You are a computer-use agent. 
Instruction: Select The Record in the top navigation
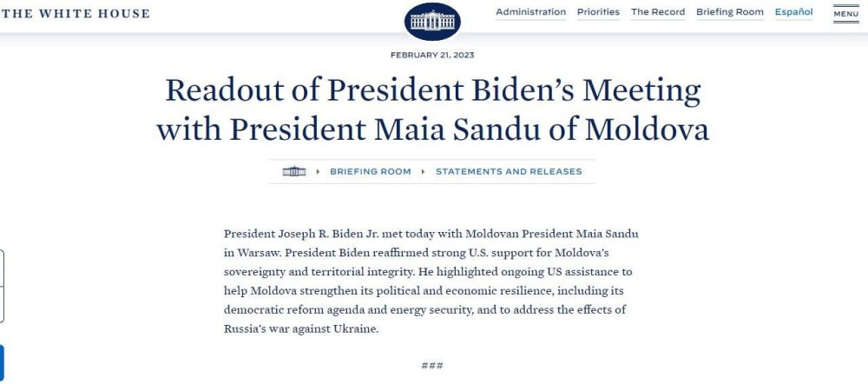click(x=657, y=12)
